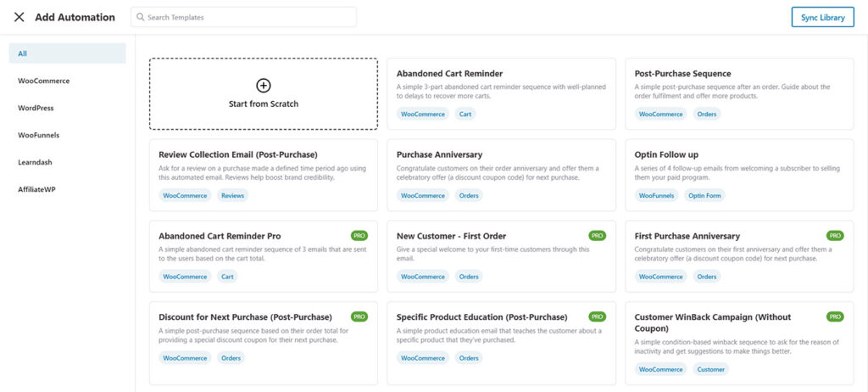Click PRO badge on Customer WinBack Campaign
The height and width of the screenshot is (392, 868).
tap(835, 316)
